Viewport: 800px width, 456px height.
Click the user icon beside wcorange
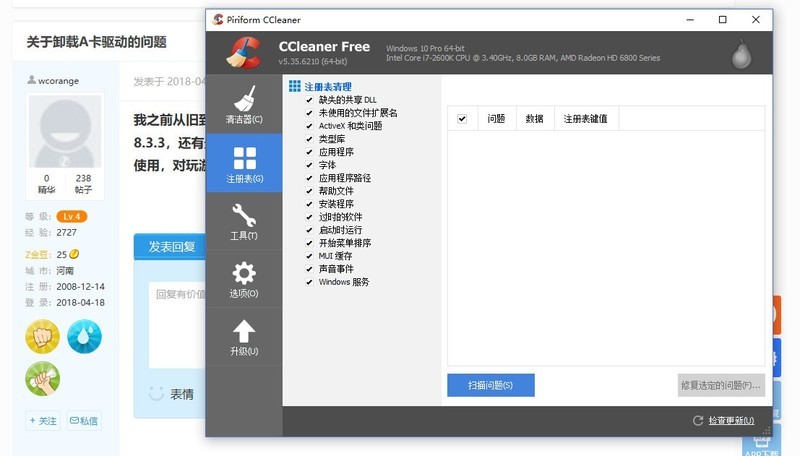tap(32, 80)
